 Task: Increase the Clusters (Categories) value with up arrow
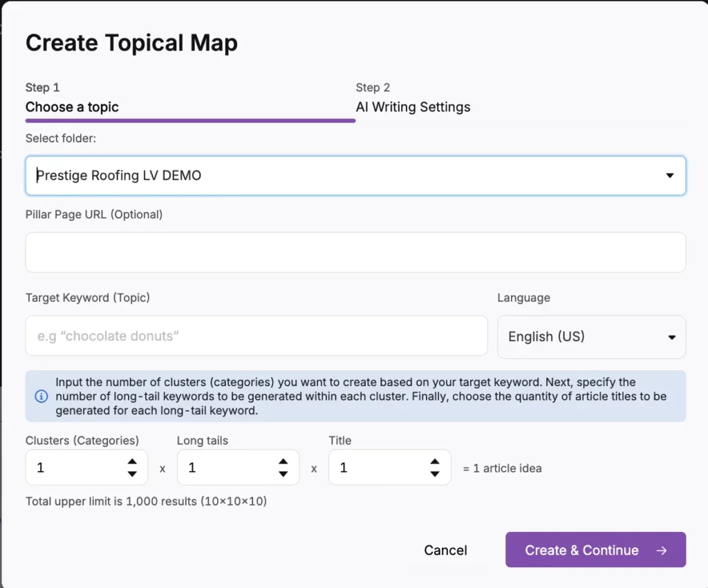[132, 461]
